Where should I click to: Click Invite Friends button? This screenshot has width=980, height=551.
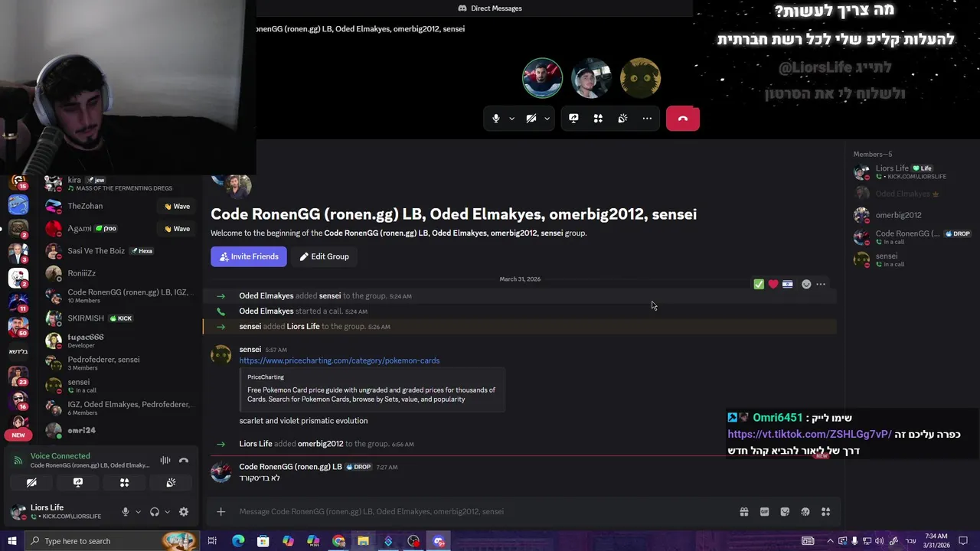tap(249, 256)
